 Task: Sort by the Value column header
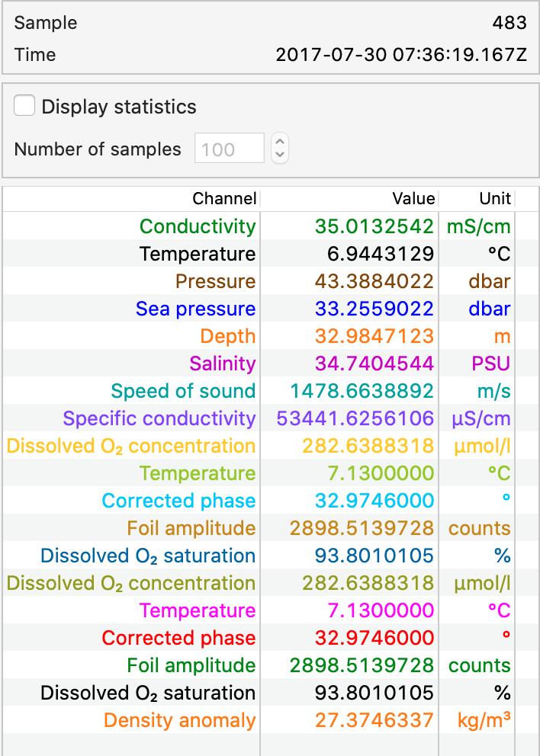(x=413, y=199)
